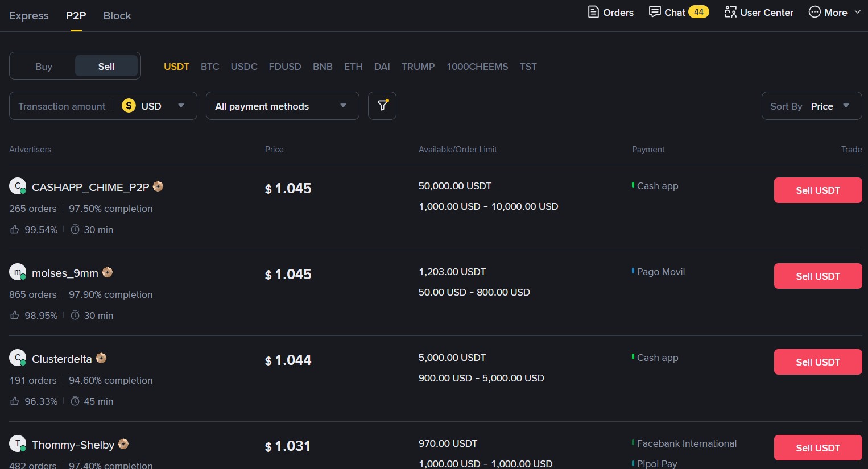Viewport: 868px width, 469px height.
Task: Click the 44 unread chat badge
Action: pyautogui.click(x=698, y=12)
